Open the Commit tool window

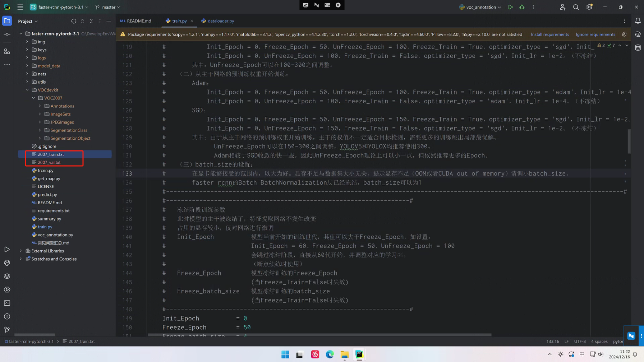click(7, 34)
